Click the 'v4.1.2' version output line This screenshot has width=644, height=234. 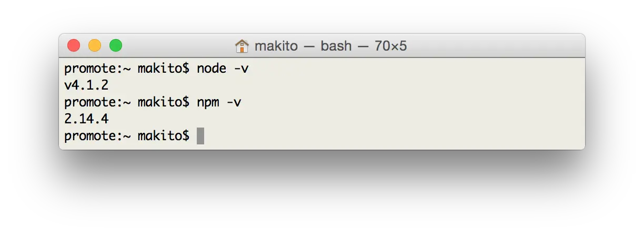pos(87,85)
